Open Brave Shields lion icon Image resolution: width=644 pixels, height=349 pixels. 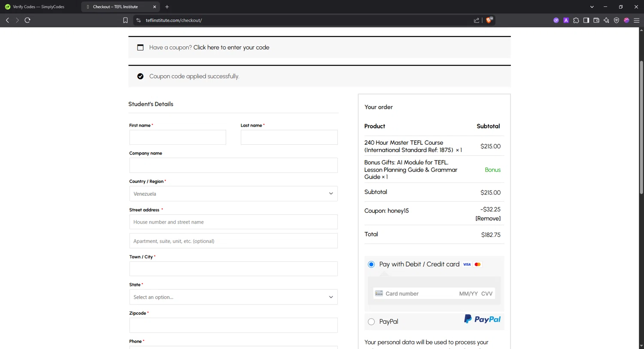489,20
